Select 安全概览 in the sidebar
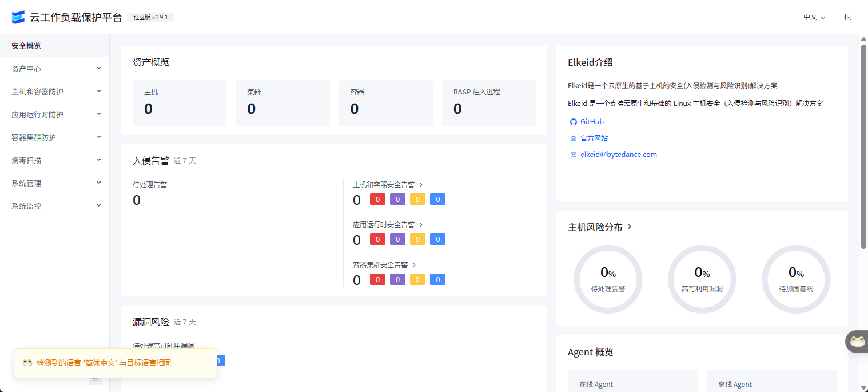Screen dimensions: 868x392 click(x=54, y=46)
